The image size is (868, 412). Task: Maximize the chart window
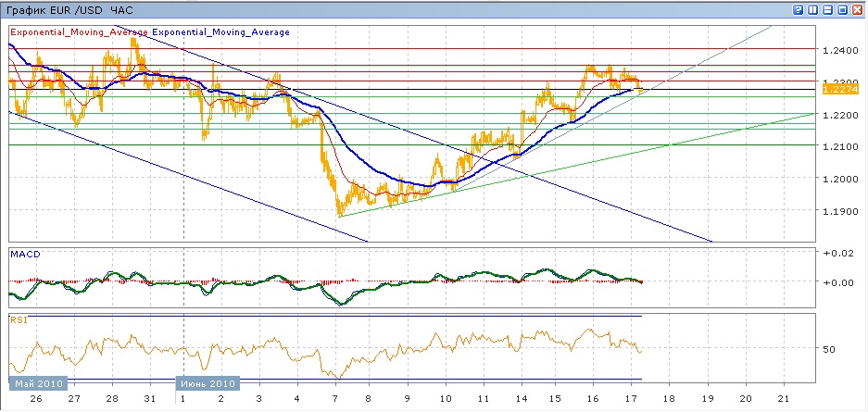(841, 9)
